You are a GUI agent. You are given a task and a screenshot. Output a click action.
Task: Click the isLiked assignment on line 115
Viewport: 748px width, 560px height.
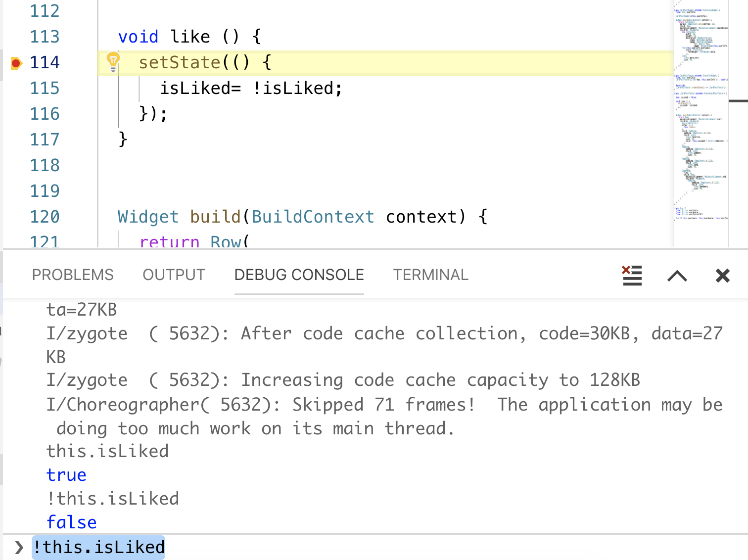[251, 88]
